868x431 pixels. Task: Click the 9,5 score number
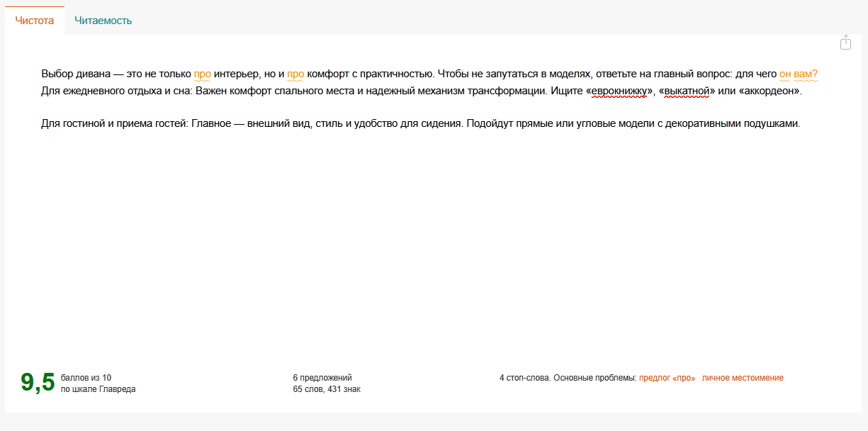coord(38,383)
